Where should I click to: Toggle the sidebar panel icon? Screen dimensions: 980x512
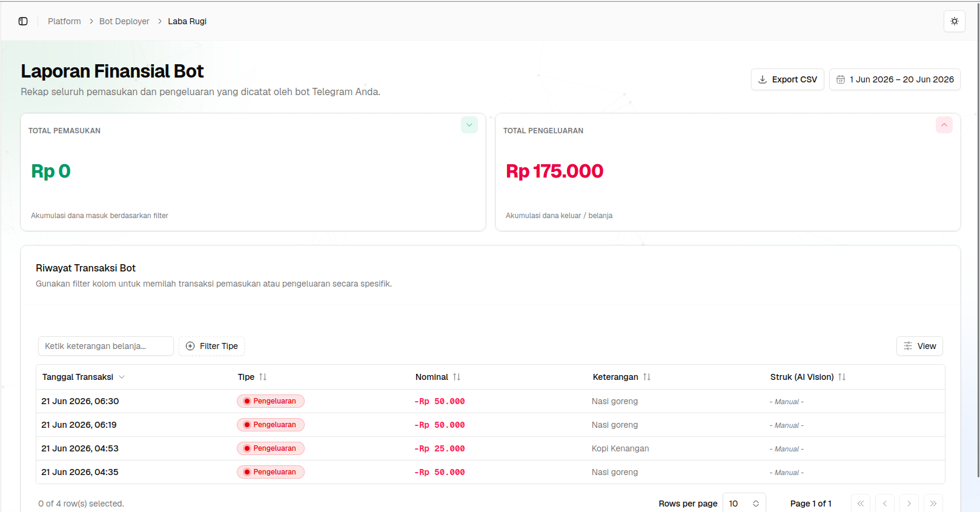coord(23,21)
